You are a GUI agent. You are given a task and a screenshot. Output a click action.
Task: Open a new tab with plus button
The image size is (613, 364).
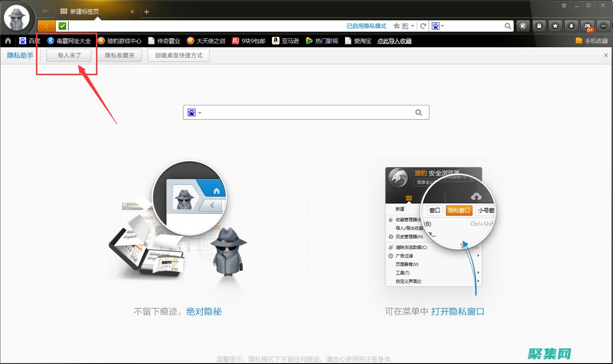pos(147,12)
